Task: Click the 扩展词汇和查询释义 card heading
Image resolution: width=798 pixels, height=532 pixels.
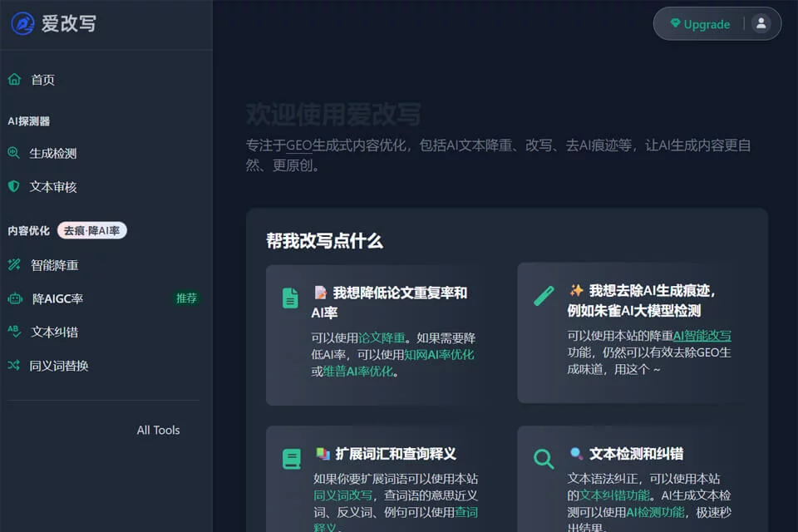Action: point(396,454)
